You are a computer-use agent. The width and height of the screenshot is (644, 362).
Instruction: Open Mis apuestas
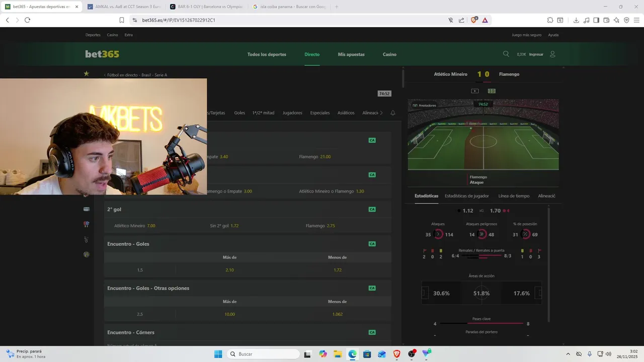point(351,54)
